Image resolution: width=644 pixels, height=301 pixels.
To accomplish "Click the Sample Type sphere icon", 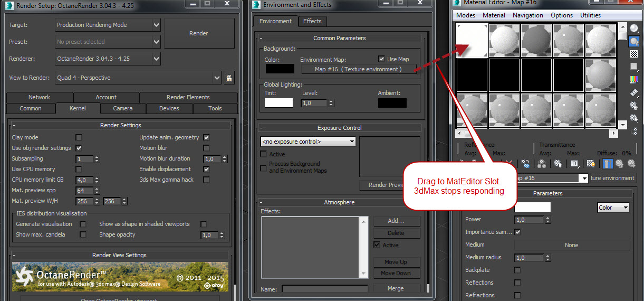I will pyautogui.click(x=635, y=29).
